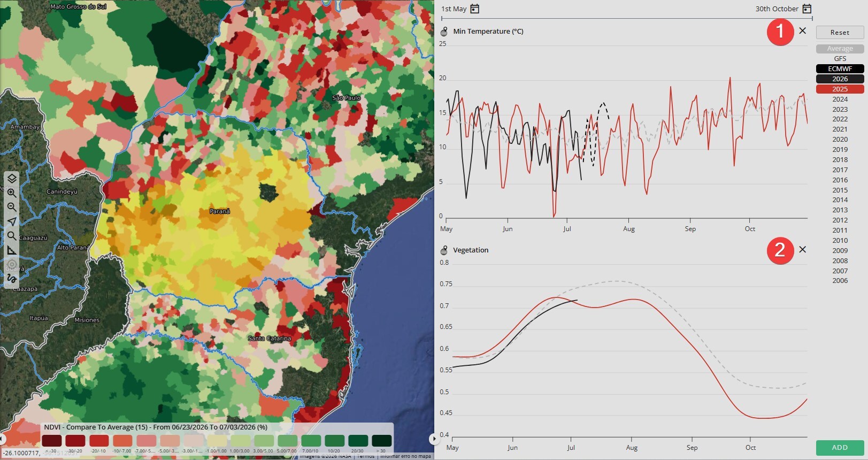Toggle the 2025 year series
The width and height of the screenshot is (868, 460).
(x=840, y=89)
